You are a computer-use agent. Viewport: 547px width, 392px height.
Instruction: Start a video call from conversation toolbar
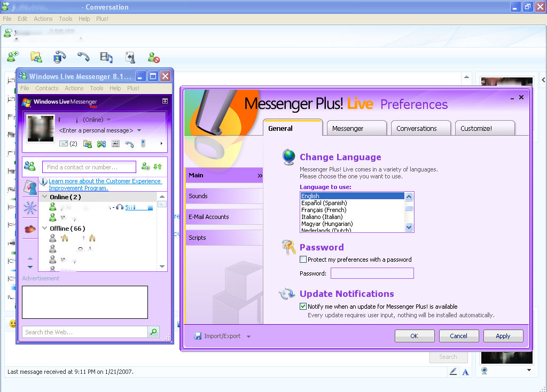pos(60,57)
